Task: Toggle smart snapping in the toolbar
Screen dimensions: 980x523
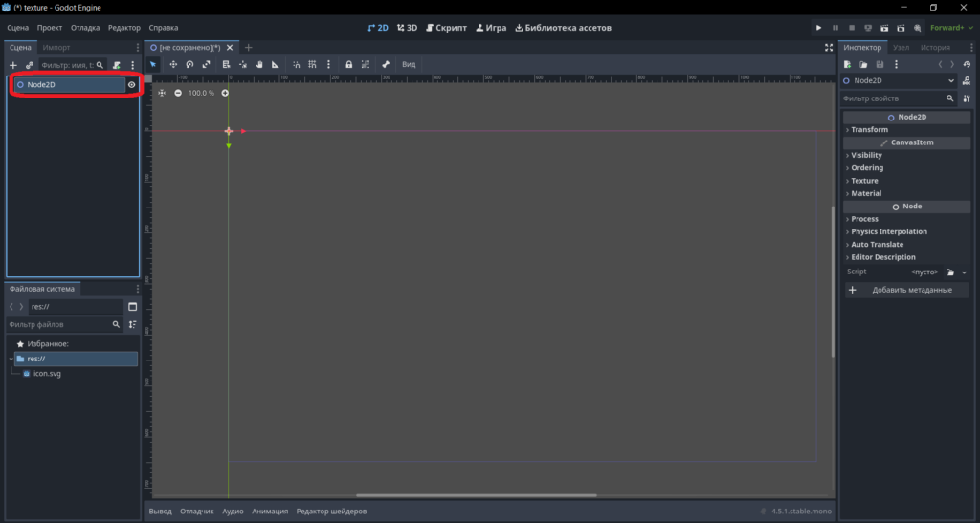Action: click(x=297, y=64)
